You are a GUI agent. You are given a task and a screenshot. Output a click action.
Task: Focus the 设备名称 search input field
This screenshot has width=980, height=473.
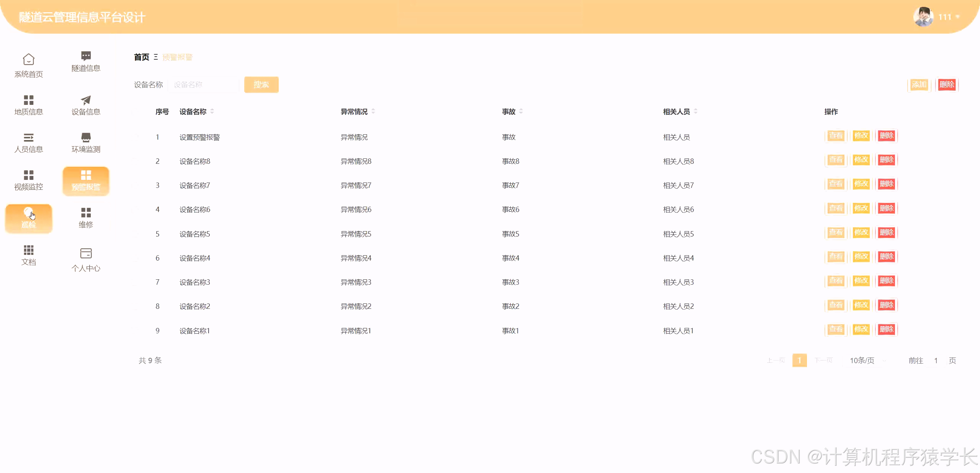tap(204, 85)
